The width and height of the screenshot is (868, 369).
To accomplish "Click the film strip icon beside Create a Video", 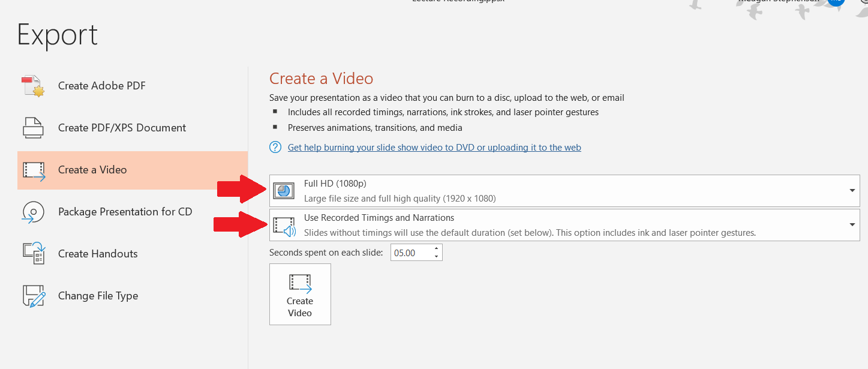I will point(34,170).
